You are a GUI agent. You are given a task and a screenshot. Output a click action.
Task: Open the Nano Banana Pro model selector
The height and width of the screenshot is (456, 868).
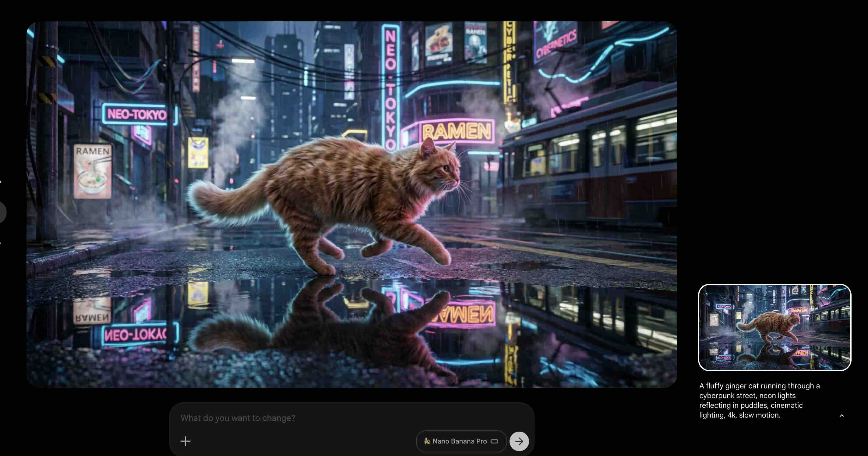461,441
